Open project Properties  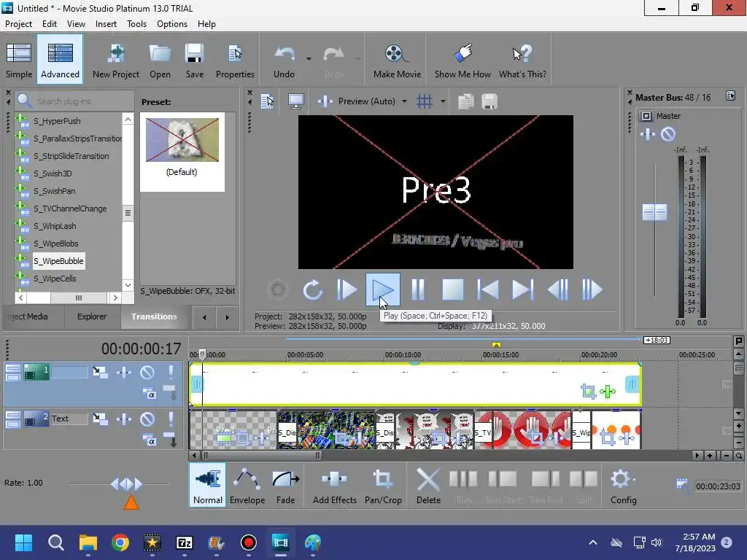[x=235, y=60]
